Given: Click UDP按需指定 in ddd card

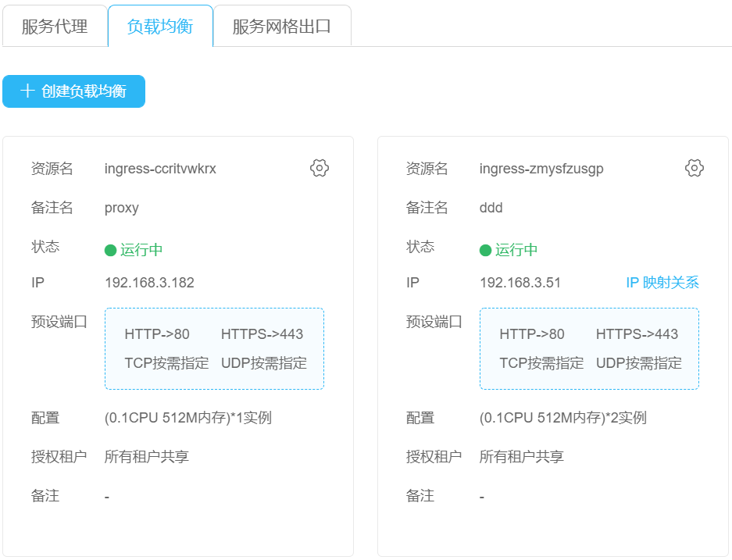Looking at the screenshot, I should point(638,363).
